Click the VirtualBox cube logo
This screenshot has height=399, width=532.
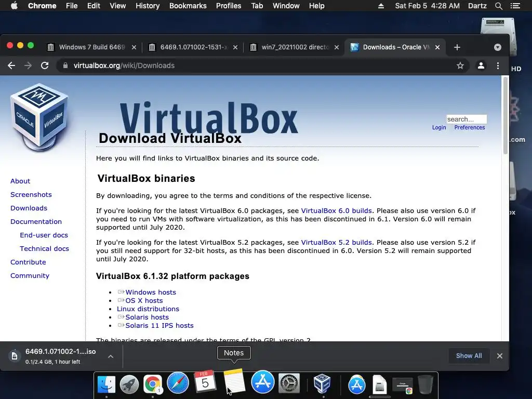39,117
